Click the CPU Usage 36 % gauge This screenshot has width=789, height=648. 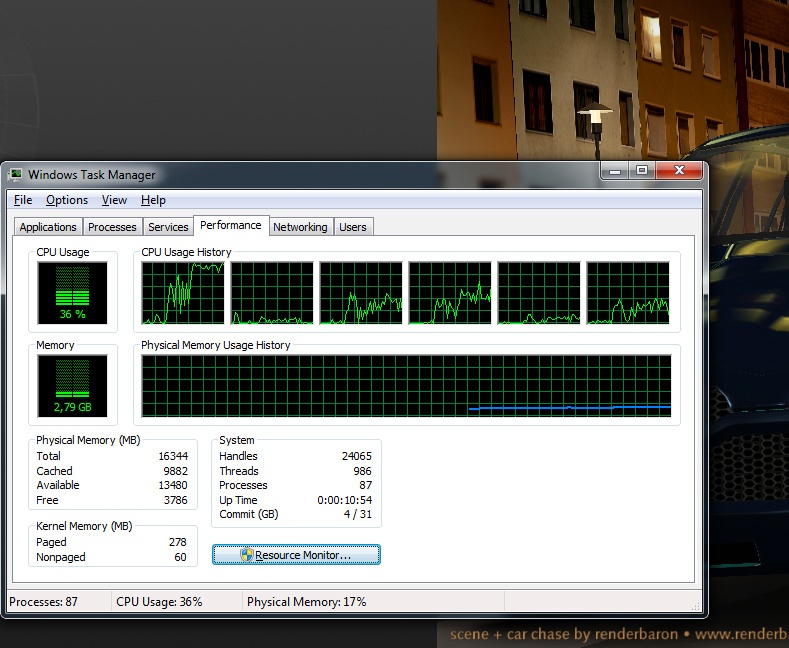click(72, 293)
